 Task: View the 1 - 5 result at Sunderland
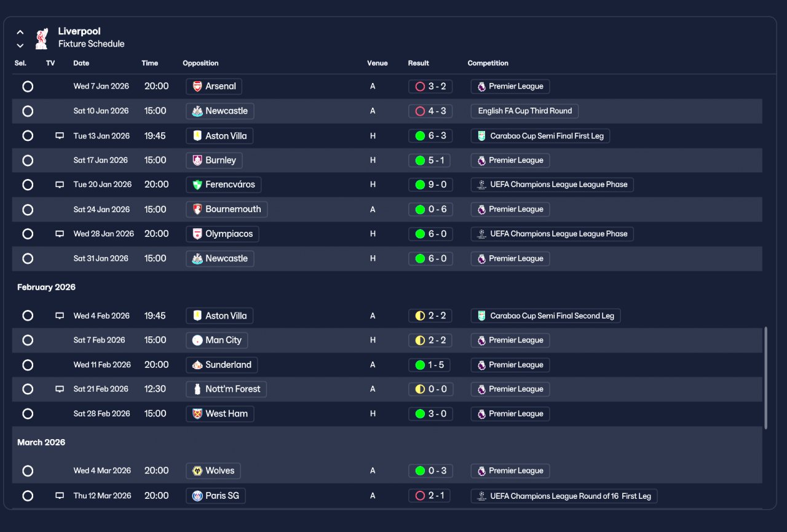click(x=430, y=365)
